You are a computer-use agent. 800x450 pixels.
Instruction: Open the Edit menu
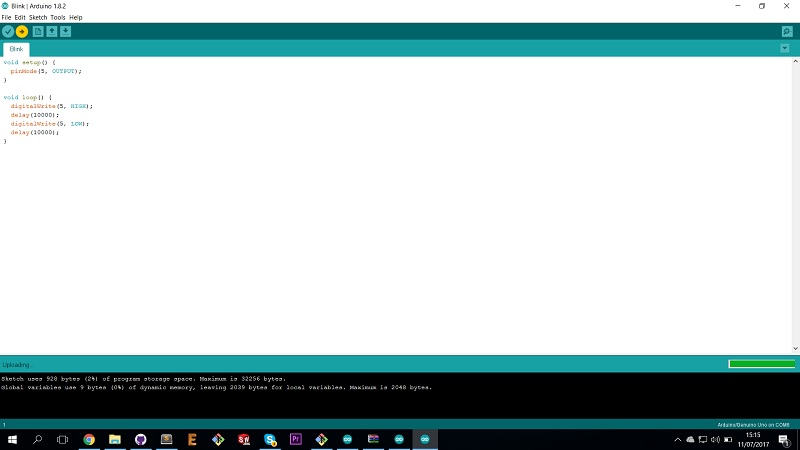pos(20,17)
